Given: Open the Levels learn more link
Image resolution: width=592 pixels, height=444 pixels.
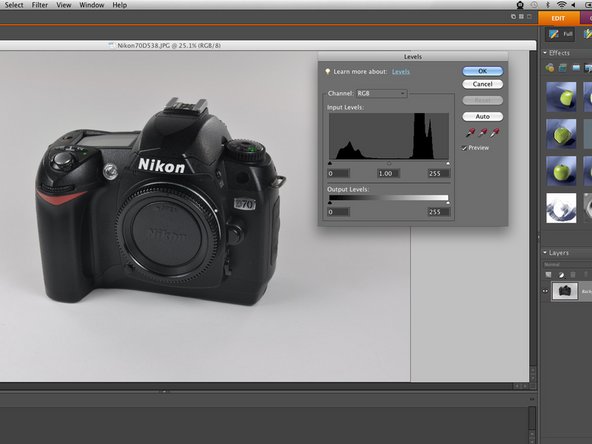Looking at the screenshot, I should click(401, 72).
